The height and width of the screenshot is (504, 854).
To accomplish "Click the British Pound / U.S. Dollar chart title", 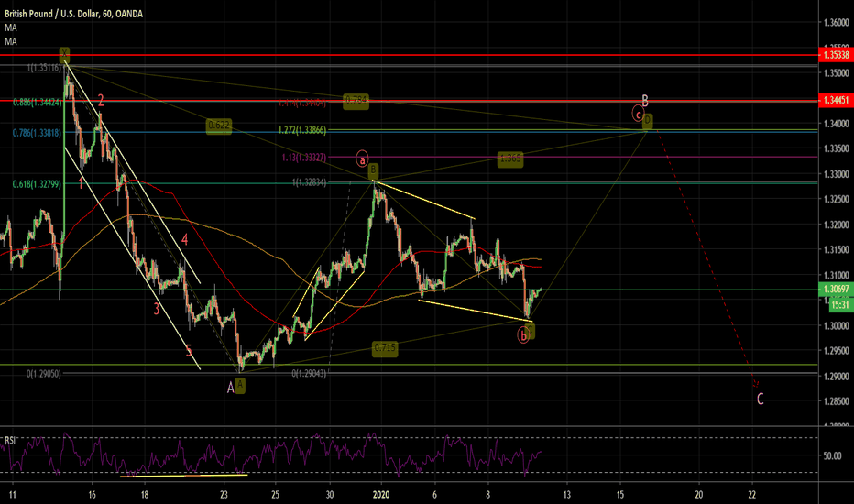I will pyautogui.click(x=73, y=14).
